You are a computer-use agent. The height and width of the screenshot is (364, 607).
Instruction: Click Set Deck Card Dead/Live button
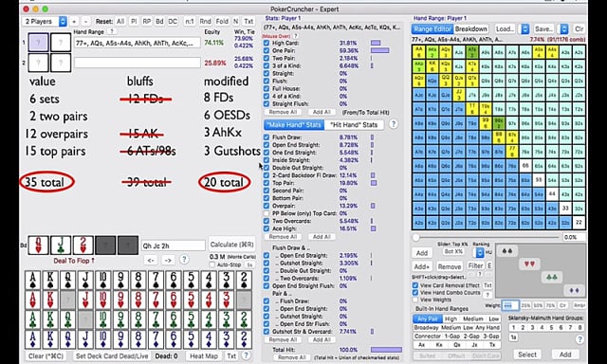112,355
